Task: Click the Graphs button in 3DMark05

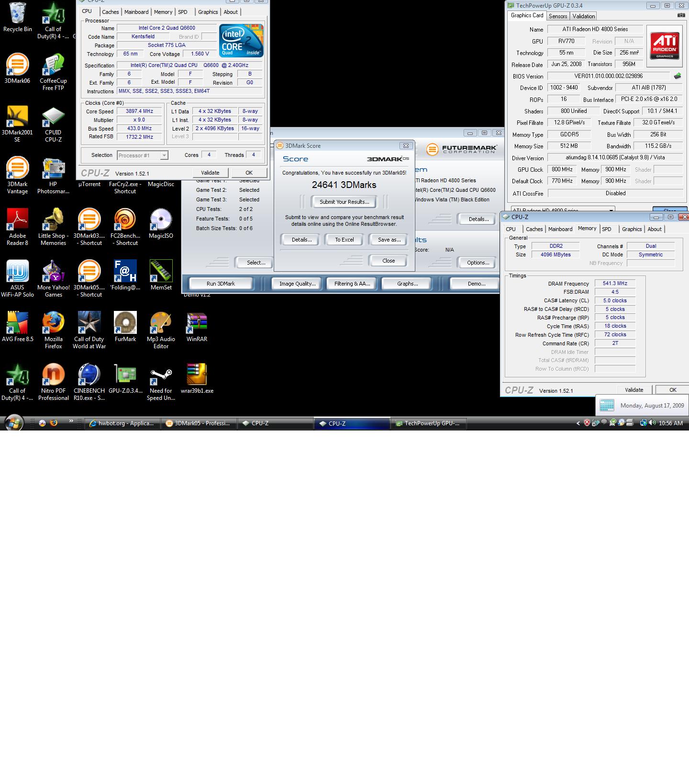Action: 407,284
